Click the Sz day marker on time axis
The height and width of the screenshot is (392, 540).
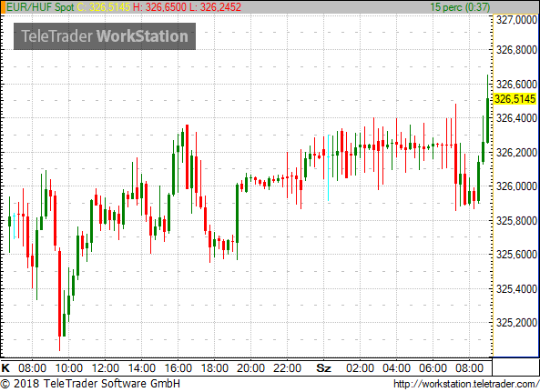point(323,368)
